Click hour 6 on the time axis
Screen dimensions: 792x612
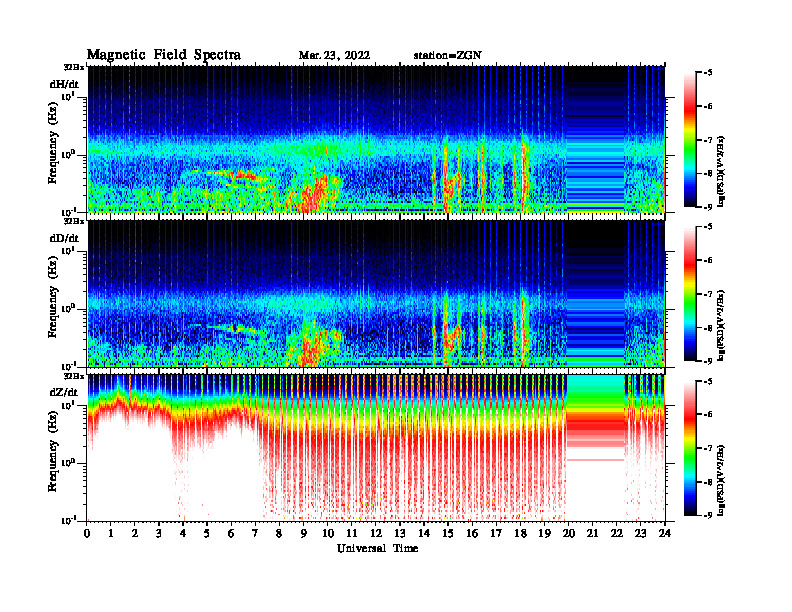coord(231,534)
